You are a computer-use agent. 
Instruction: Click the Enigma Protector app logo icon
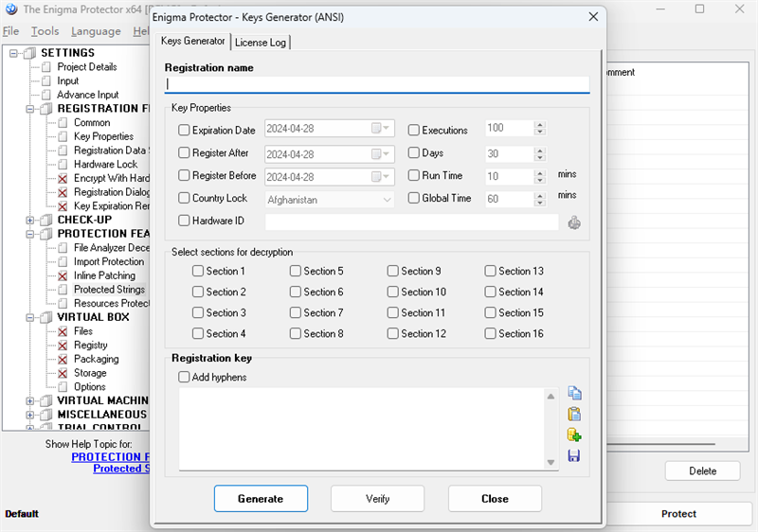tap(11, 9)
